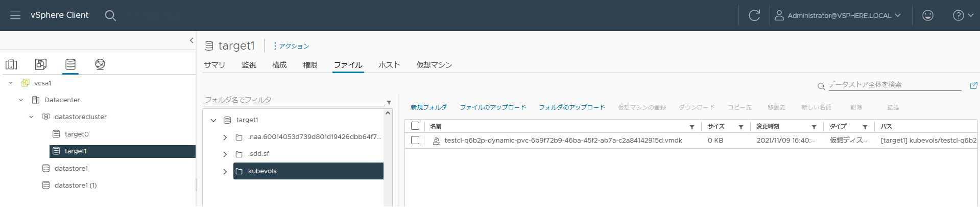The height and width of the screenshot is (207, 980).
Task: Switch to the 仮想マシン tab
Action: pos(434,65)
